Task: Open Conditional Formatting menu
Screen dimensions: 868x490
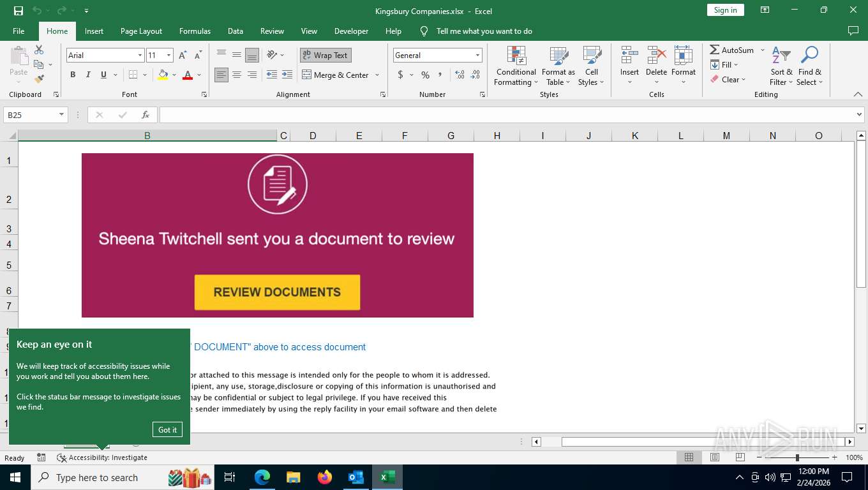Action: tap(516, 66)
